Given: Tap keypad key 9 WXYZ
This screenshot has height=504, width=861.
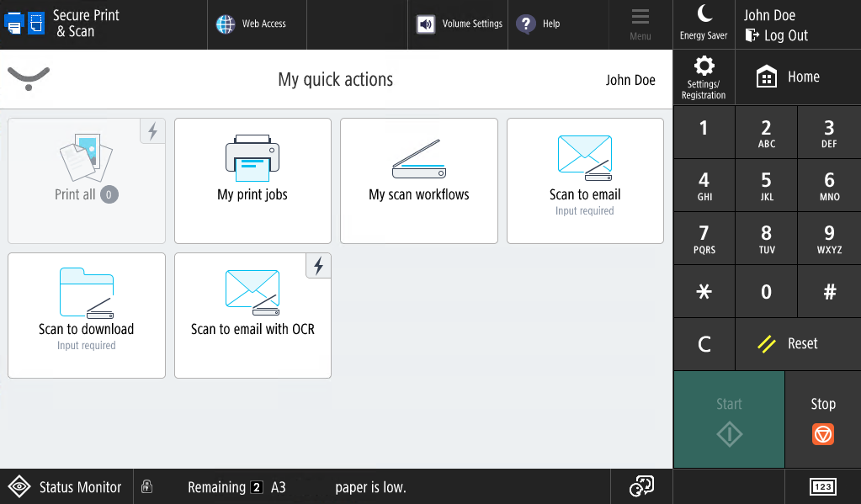Looking at the screenshot, I should [829, 238].
